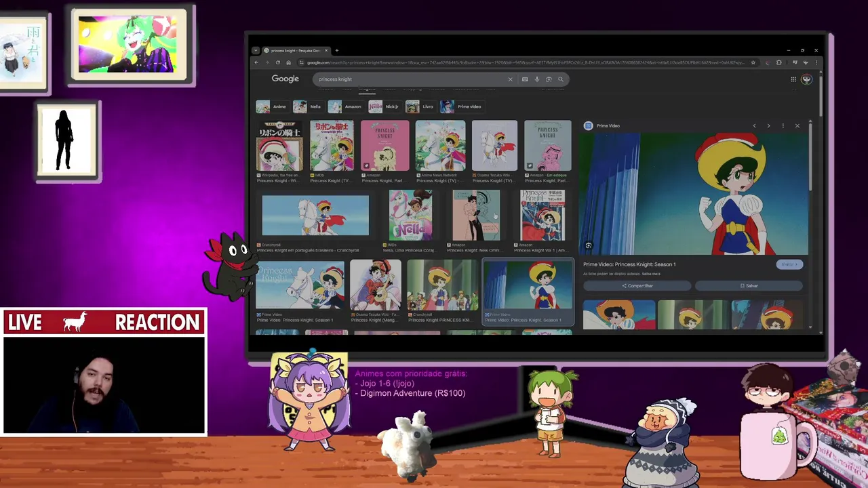Viewport: 868px width, 488px height.
Task: Open Chrome three-dot menu
Action: (x=816, y=62)
